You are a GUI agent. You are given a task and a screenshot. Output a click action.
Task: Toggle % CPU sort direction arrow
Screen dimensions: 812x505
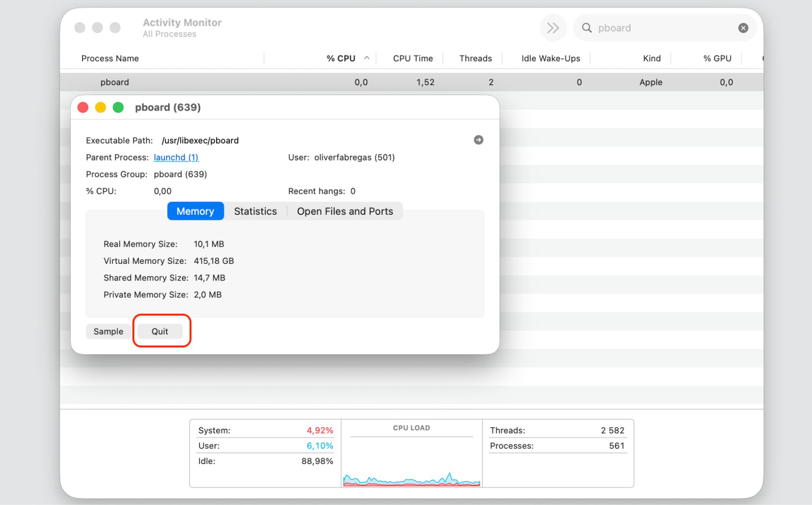coord(367,58)
